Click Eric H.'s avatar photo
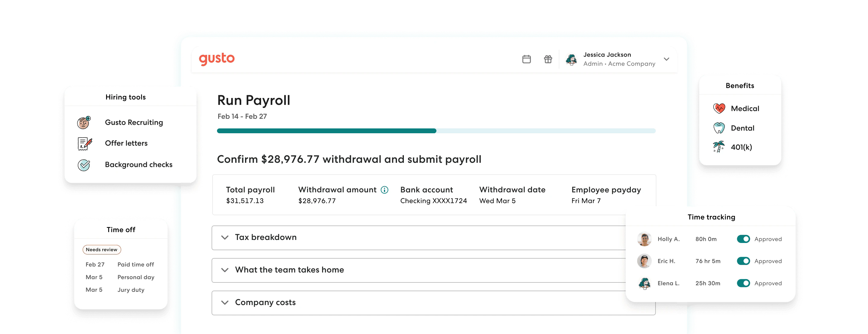 pos(644,261)
